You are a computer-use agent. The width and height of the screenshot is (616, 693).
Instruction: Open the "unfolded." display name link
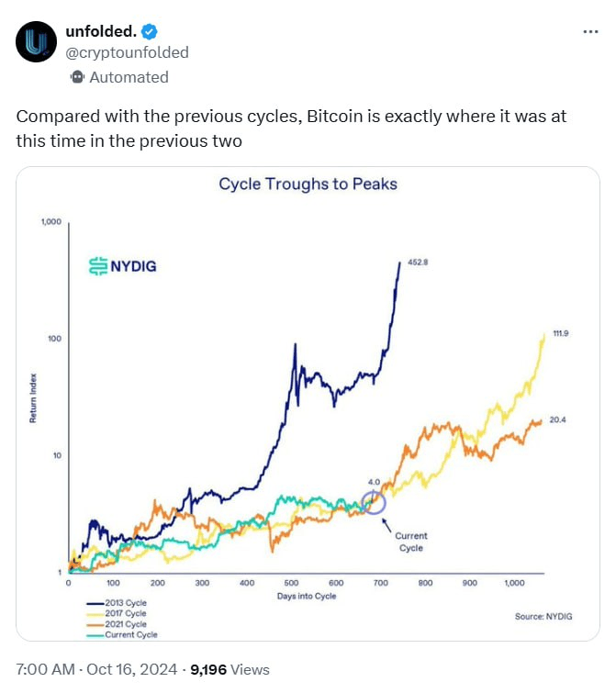click(x=101, y=32)
